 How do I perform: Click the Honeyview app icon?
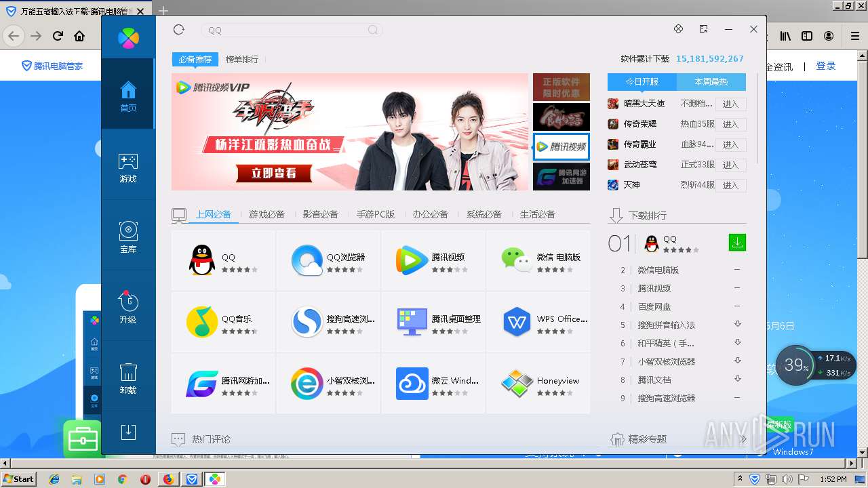(x=517, y=384)
